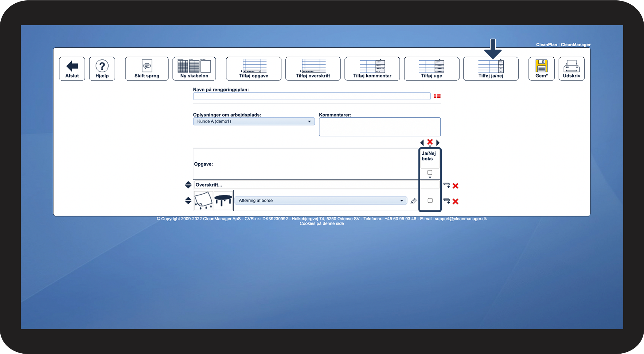Check the Ja/Nej box for Aftørring af borde

coord(430,200)
